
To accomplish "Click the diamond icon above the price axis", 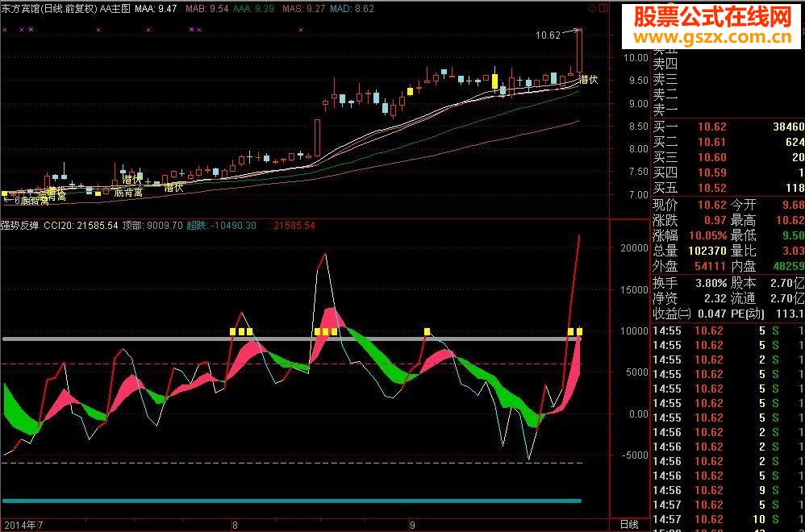I will coord(592,8).
